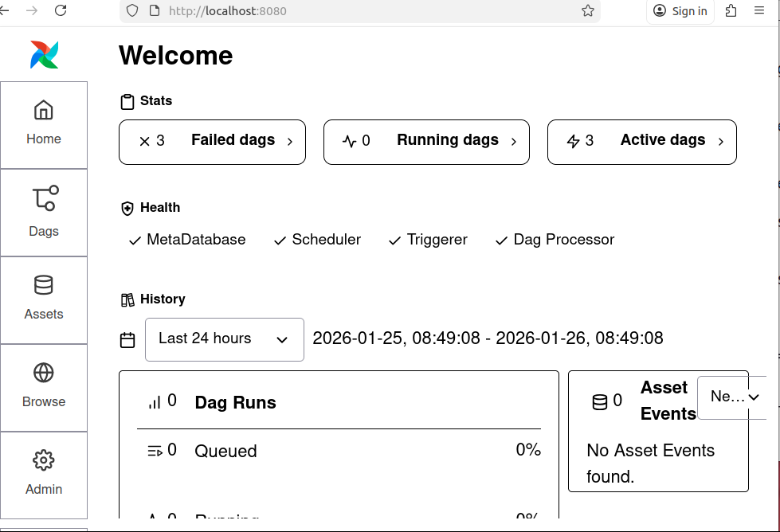Click the Queued dag runs row
Image resolution: width=780 pixels, height=532 pixels.
(x=339, y=451)
